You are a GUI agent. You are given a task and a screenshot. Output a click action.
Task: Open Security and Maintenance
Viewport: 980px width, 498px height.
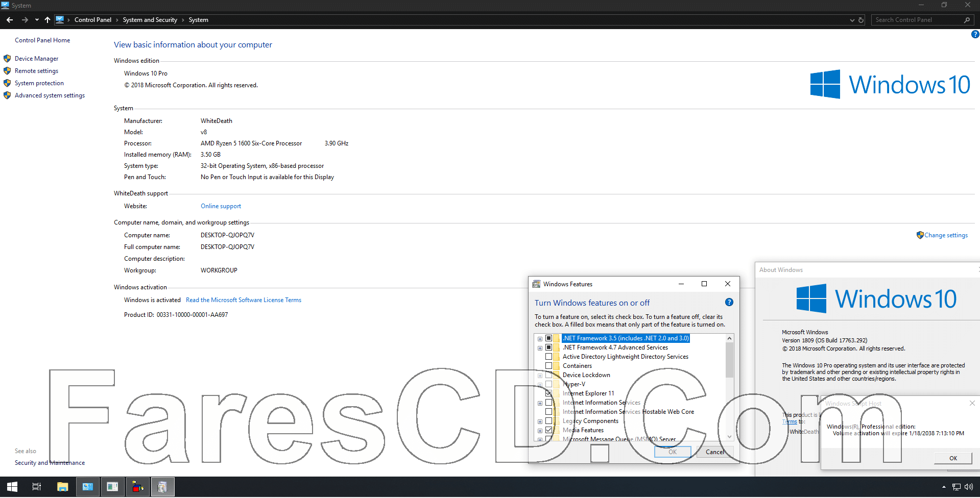click(50, 463)
